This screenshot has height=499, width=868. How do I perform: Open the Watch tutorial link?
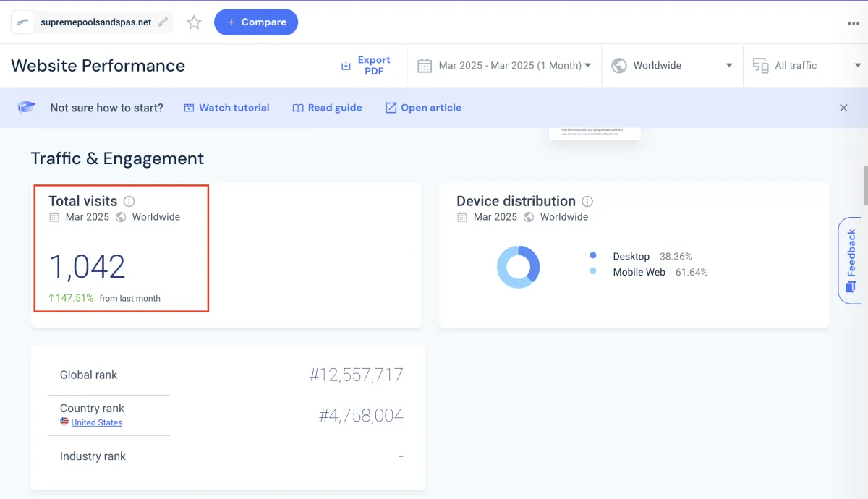[x=226, y=108]
